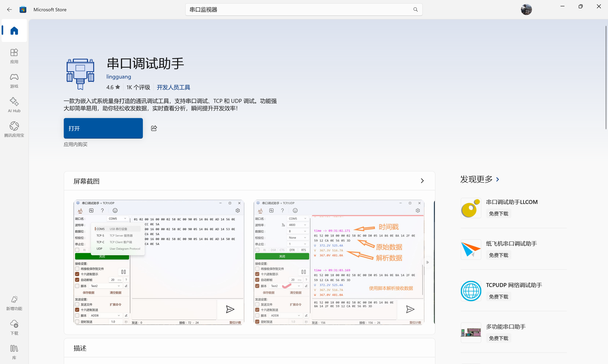Expand 屏幕截图 section with chevron
The image size is (608, 364).
pyautogui.click(x=422, y=181)
